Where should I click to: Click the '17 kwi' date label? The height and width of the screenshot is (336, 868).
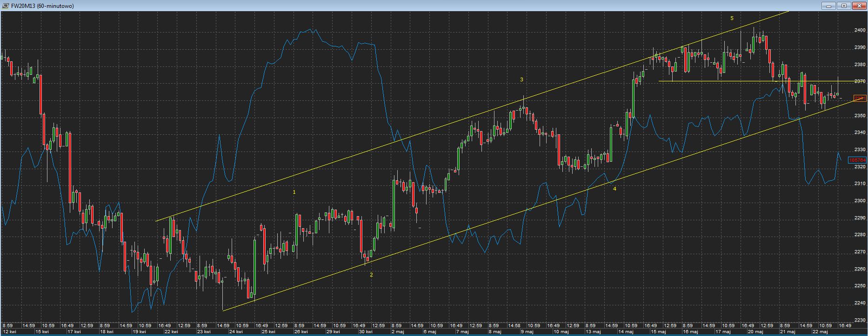coord(74,332)
